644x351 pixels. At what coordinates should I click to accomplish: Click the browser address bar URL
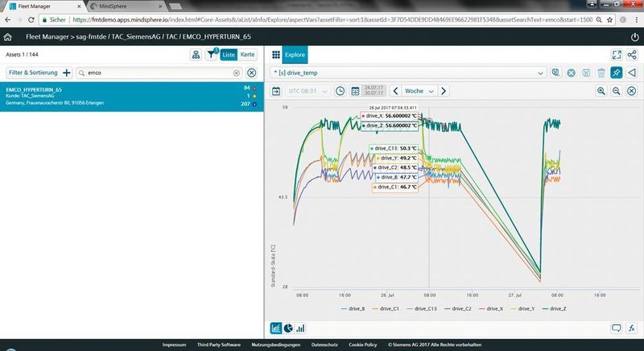point(332,19)
